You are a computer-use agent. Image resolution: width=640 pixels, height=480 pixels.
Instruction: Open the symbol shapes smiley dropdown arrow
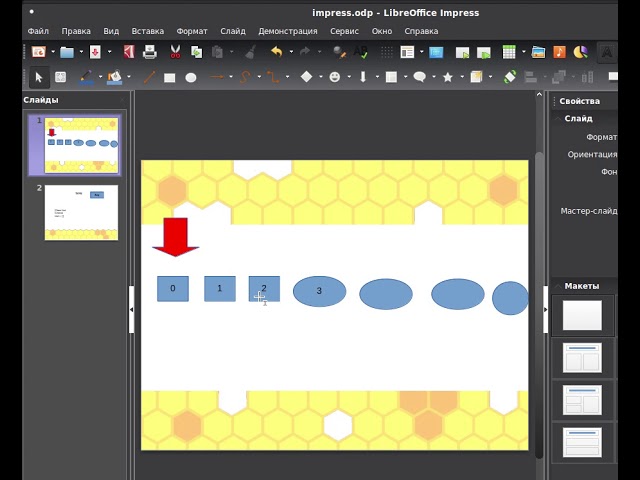point(349,77)
